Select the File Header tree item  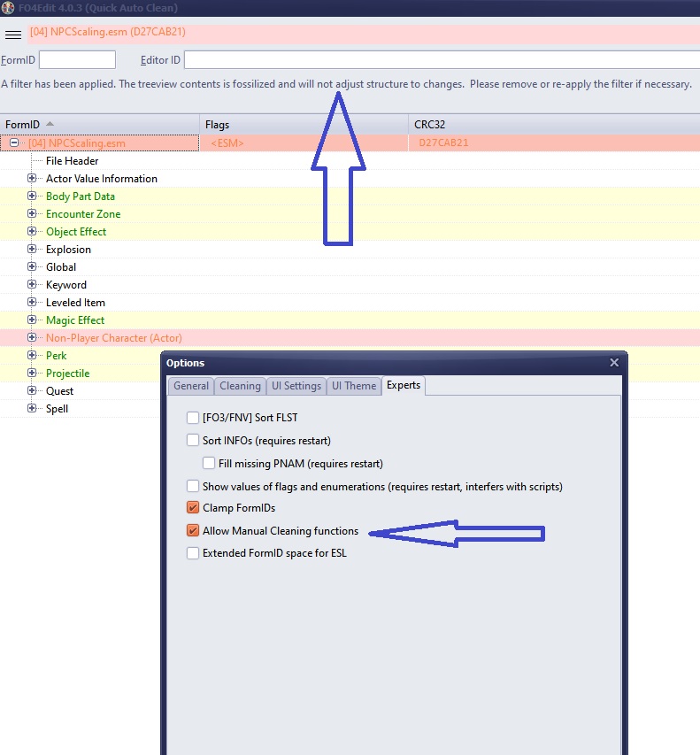tap(73, 161)
